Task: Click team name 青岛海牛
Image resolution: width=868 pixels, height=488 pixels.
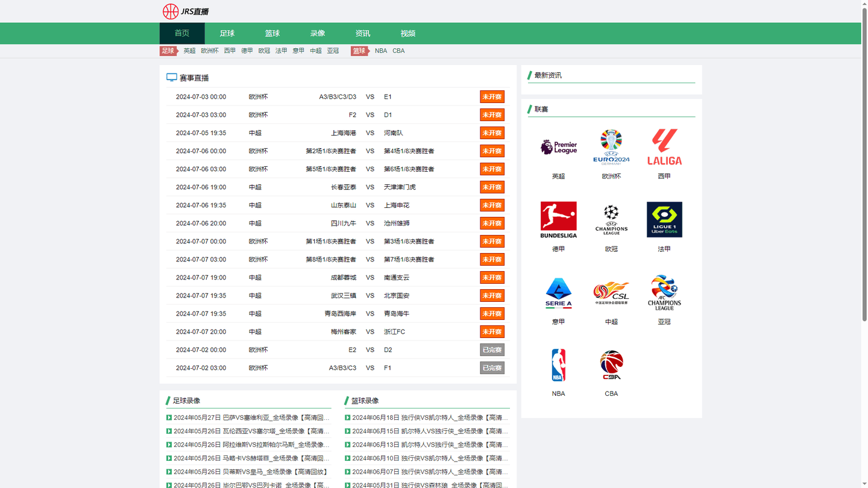Action: click(397, 314)
